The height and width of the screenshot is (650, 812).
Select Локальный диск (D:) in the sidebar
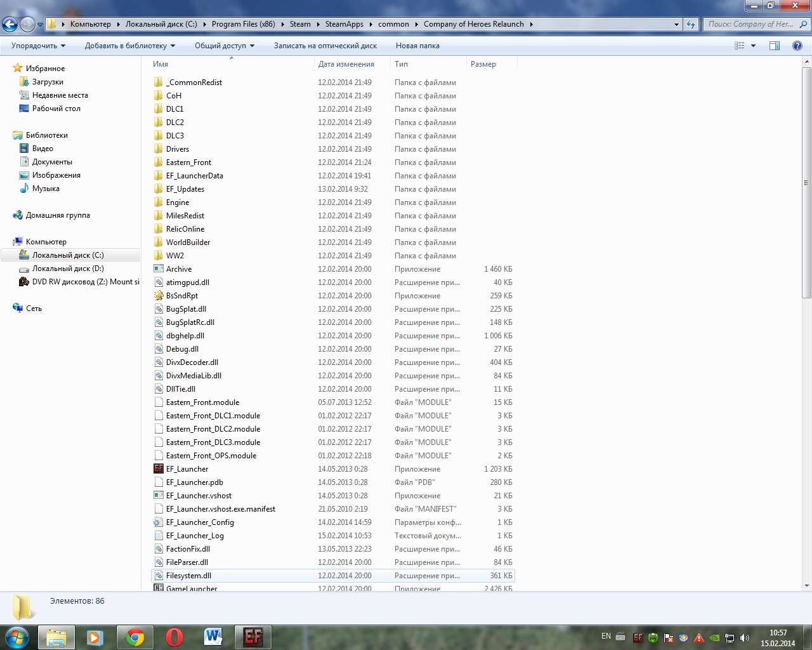pyautogui.click(x=68, y=269)
